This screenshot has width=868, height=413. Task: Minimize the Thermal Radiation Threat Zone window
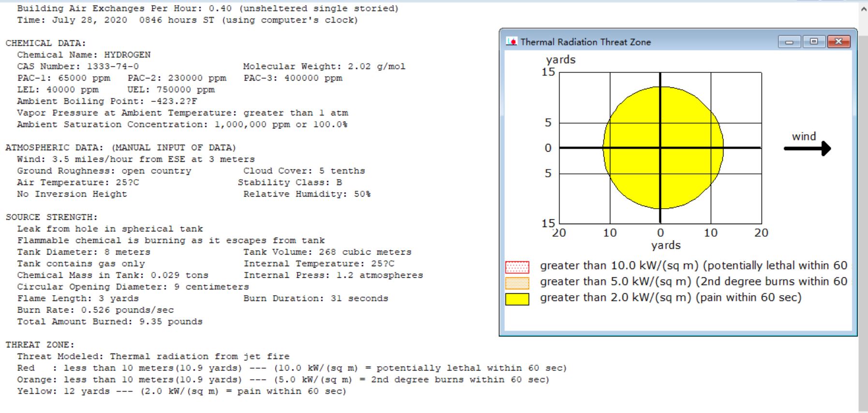[x=789, y=42]
